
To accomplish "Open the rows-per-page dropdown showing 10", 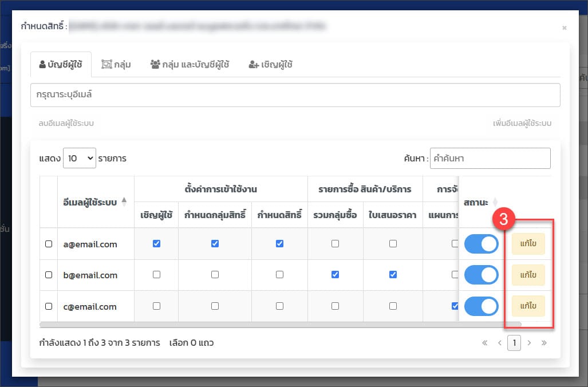I will (79, 158).
